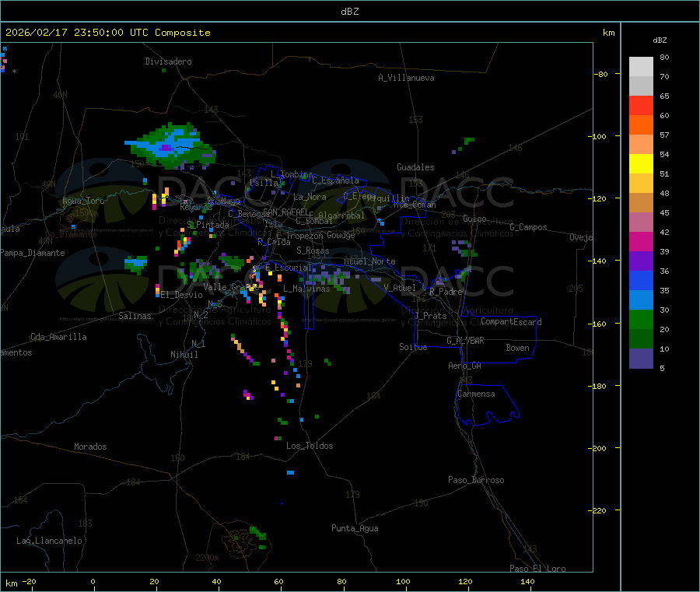
Task: Click the Salinas place name
Action: click(135, 316)
